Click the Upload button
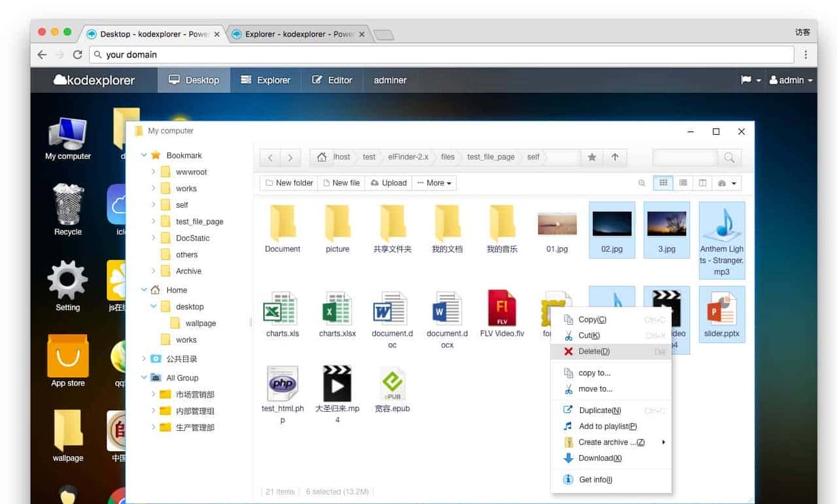Viewport: 837px width, 504px height. pos(388,183)
